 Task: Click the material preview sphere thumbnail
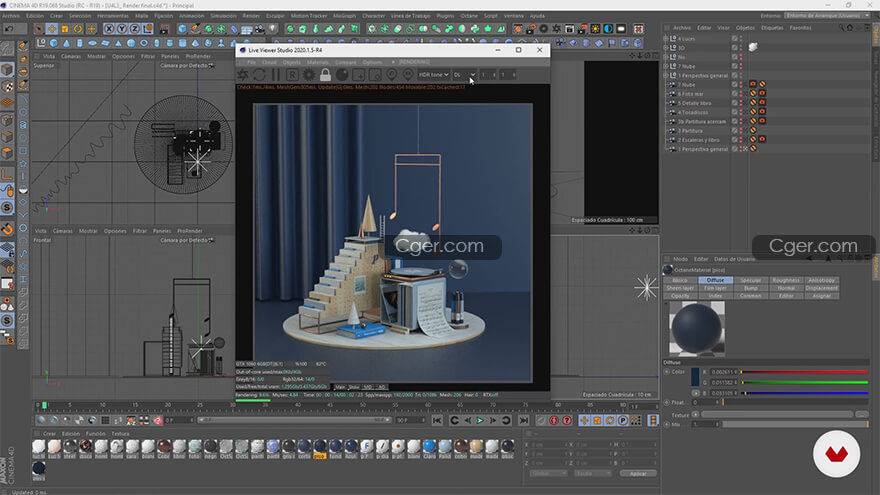click(x=696, y=329)
